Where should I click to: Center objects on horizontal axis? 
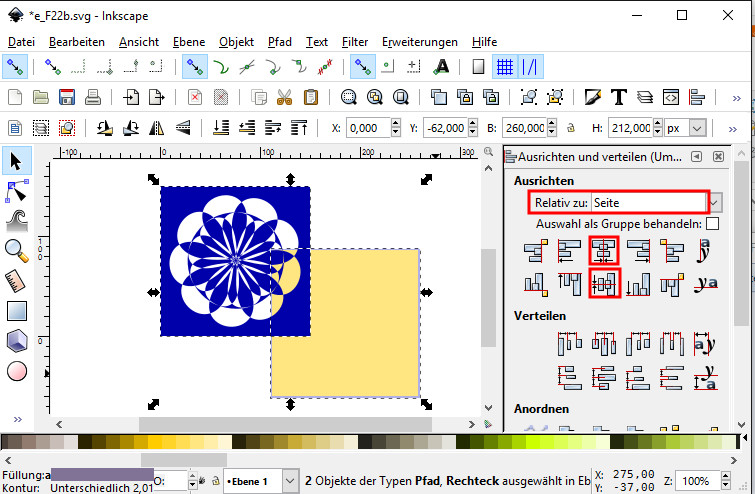point(604,284)
